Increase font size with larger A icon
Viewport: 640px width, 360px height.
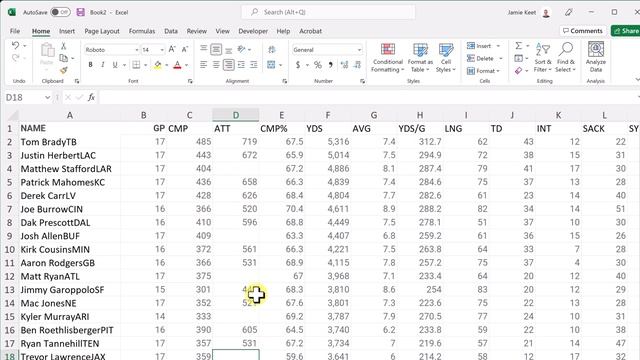[172, 49]
